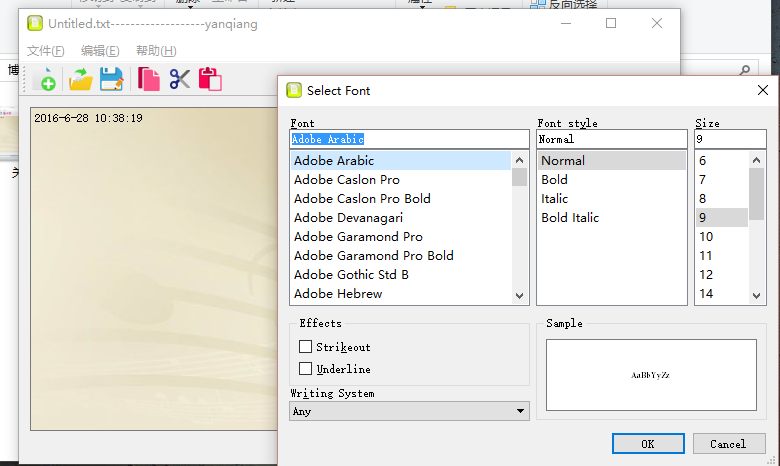Maximize the Untitled.txt window

coord(611,23)
